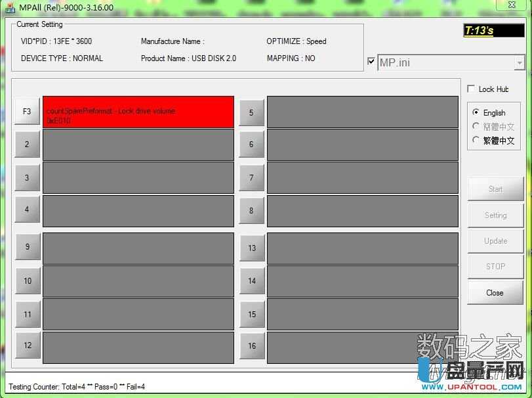Choose port slot button 13
The height and width of the screenshot is (398, 532).
[251, 248]
